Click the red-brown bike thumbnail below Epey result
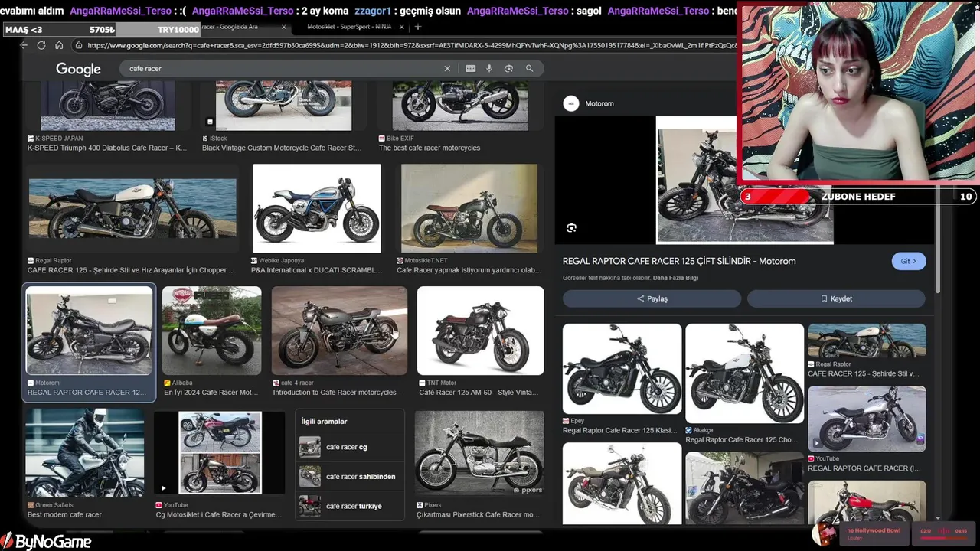Image resolution: width=980 pixels, height=551 pixels. (622, 484)
